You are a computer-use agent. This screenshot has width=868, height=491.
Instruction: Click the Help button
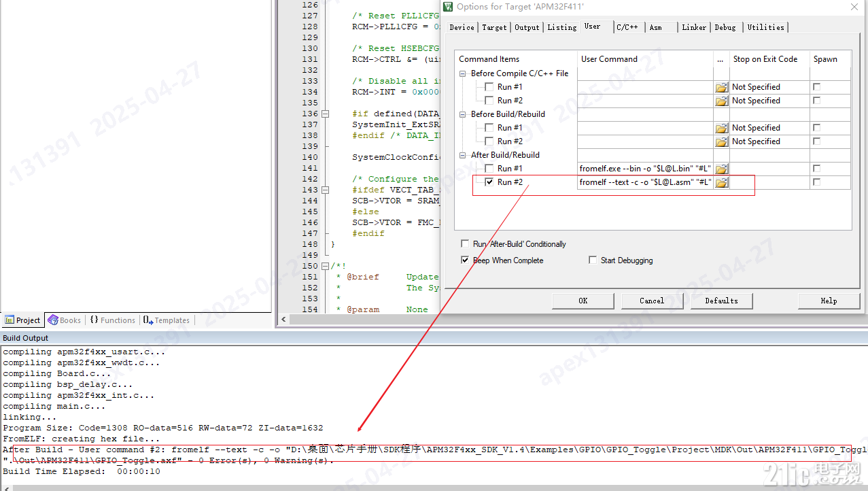829,301
